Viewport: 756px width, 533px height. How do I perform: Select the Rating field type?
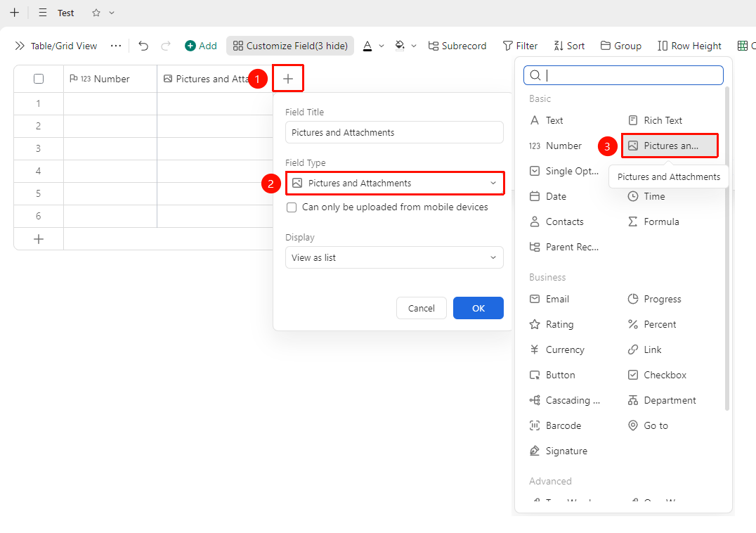point(552,325)
